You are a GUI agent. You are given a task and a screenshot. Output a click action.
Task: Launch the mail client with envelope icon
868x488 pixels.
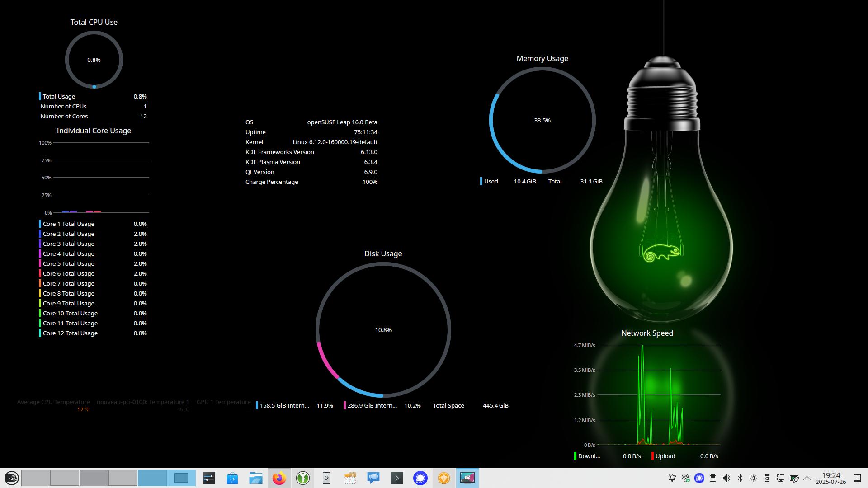point(350,478)
